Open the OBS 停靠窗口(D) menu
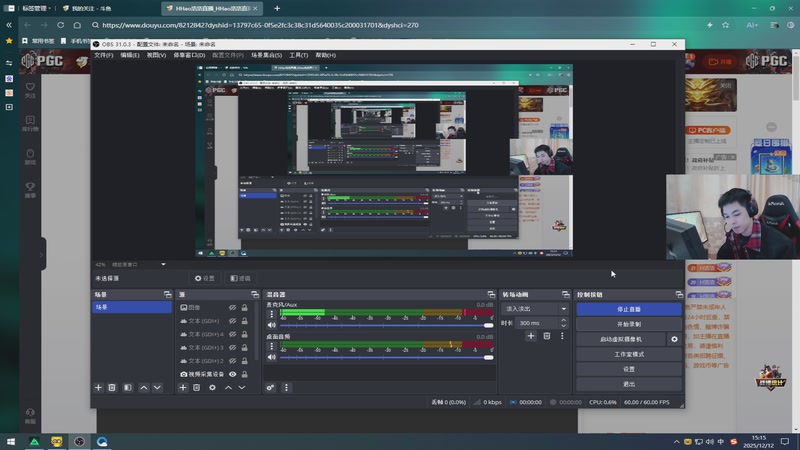800x450 pixels. (x=189, y=55)
